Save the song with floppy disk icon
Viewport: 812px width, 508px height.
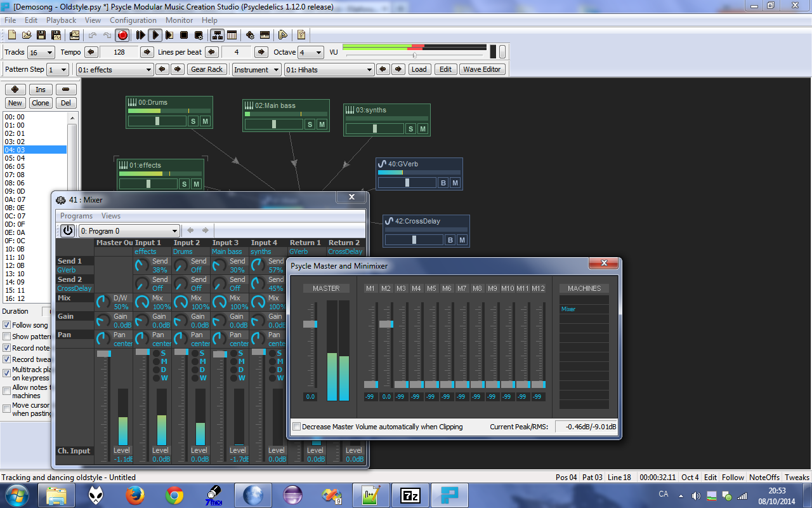41,35
